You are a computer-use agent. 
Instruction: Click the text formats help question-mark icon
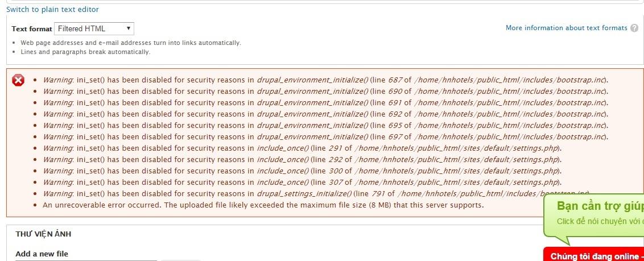point(634,28)
